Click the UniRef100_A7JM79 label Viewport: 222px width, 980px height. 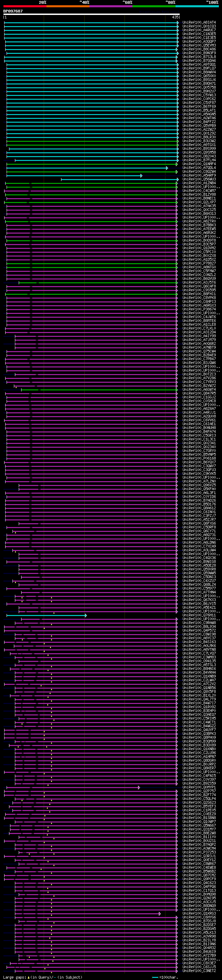pos(199,340)
